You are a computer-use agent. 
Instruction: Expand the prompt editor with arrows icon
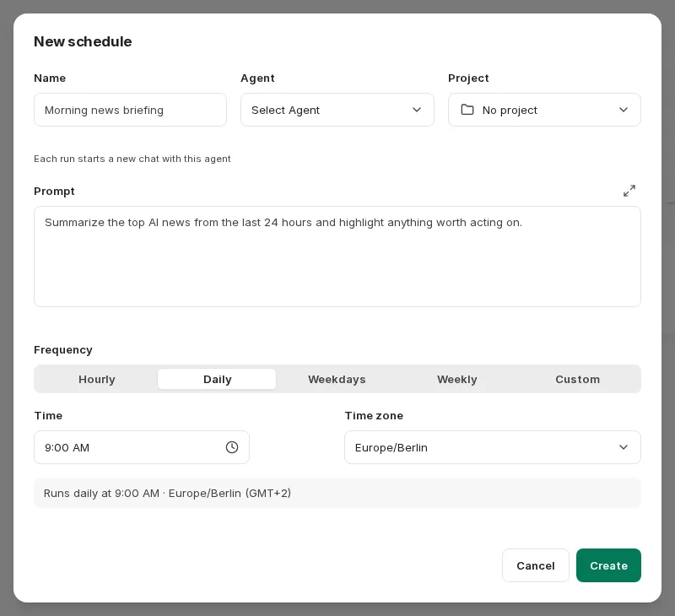(x=629, y=191)
